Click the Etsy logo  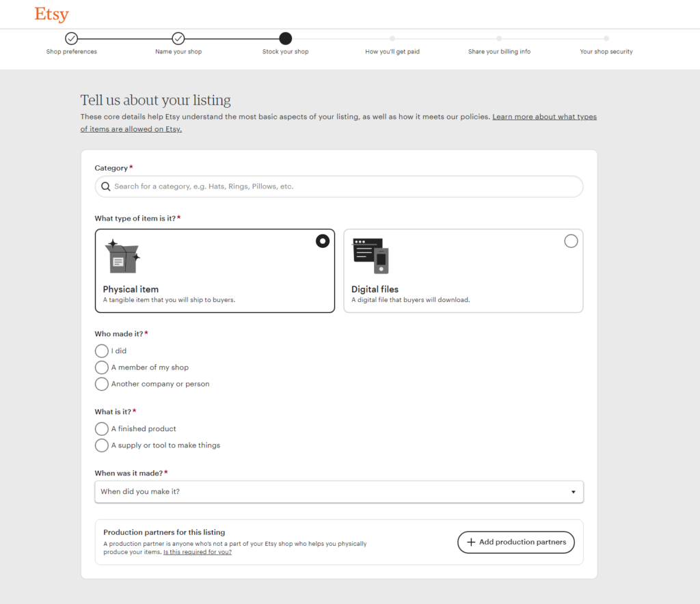[52, 14]
